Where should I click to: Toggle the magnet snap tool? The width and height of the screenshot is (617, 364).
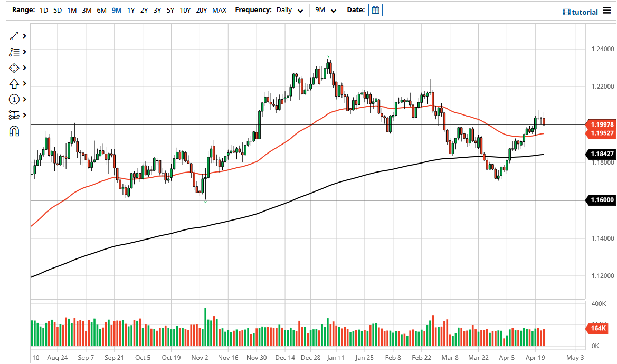[x=14, y=130]
